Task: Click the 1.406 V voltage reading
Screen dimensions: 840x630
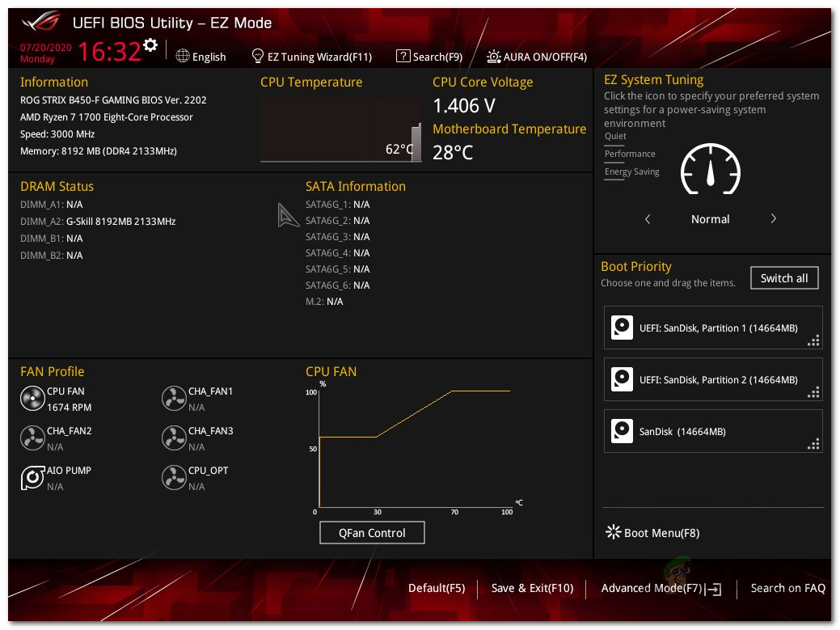Action: pyautogui.click(x=464, y=105)
